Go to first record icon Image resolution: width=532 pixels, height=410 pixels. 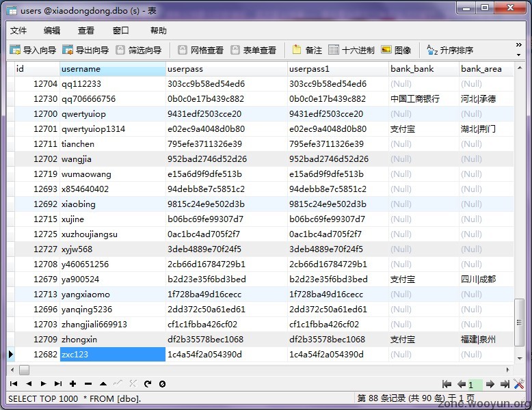[x=14, y=383]
